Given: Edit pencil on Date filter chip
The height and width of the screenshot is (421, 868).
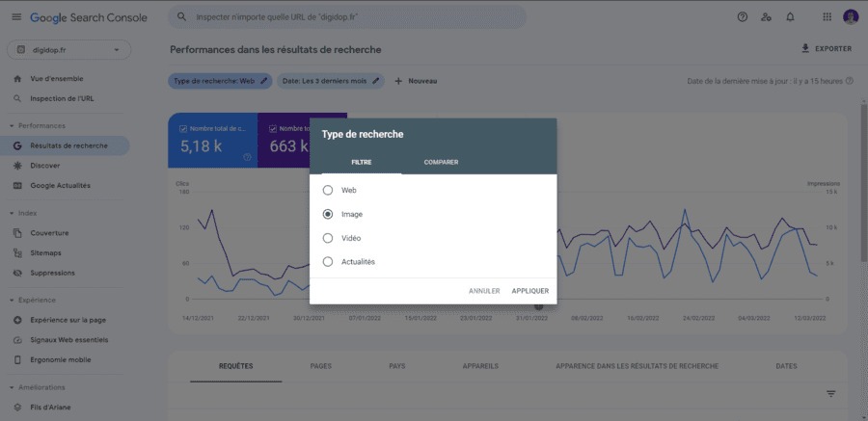Looking at the screenshot, I should [x=376, y=81].
